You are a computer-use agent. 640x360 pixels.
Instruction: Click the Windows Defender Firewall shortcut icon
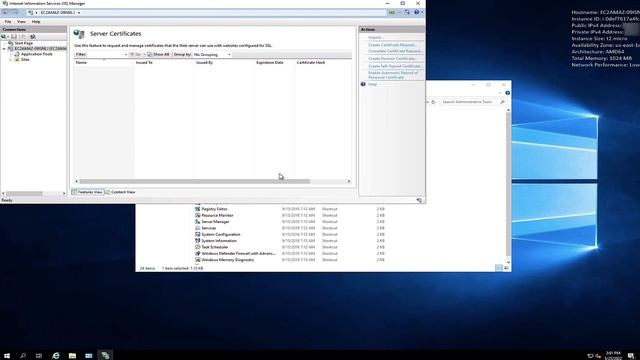pos(198,253)
